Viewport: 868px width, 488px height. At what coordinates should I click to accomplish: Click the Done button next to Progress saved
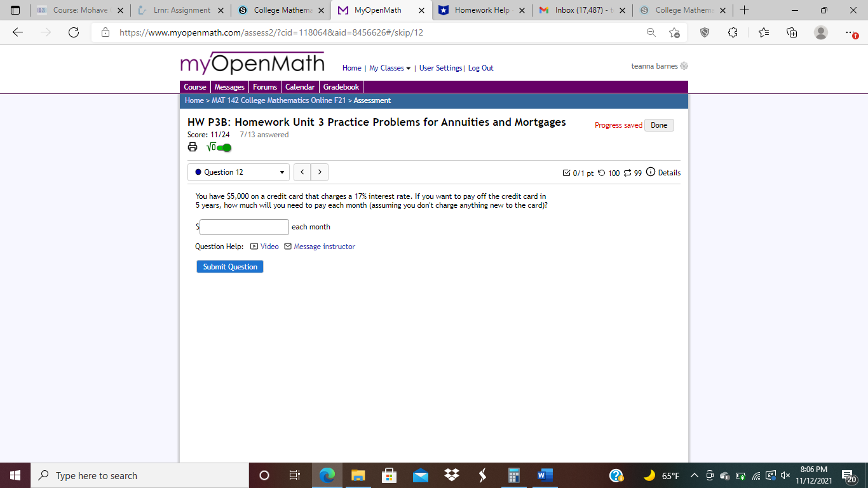click(658, 125)
